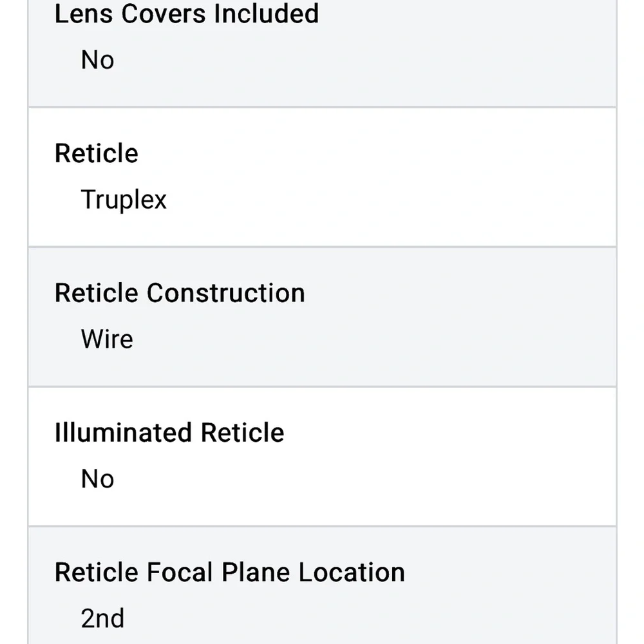Click the Reticle spec heading
644x644 pixels.
coord(97,153)
